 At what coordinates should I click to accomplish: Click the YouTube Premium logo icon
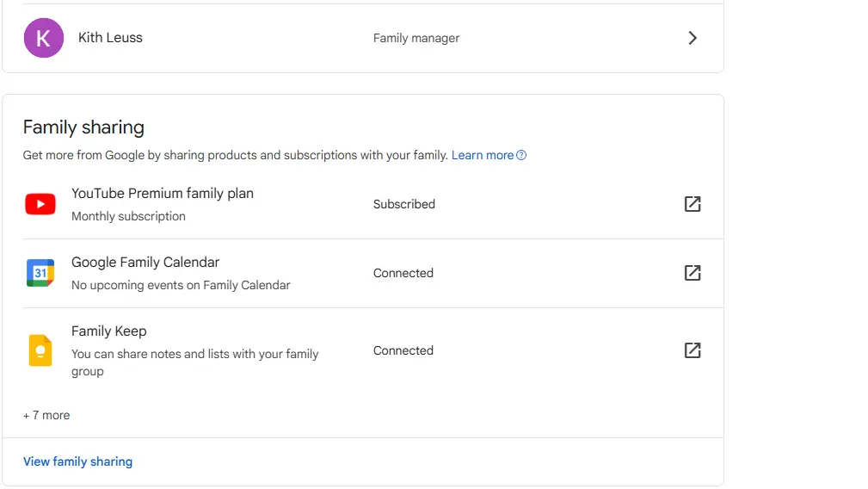(x=40, y=204)
